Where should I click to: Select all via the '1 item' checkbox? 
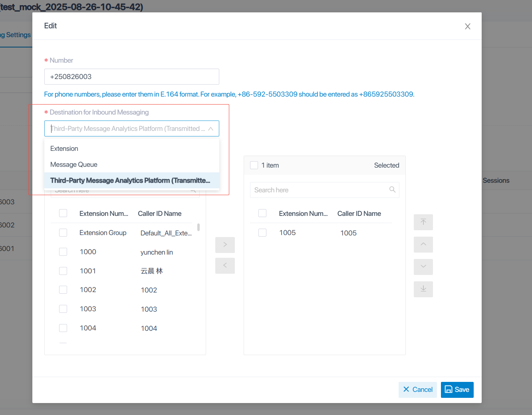(x=254, y=165)
